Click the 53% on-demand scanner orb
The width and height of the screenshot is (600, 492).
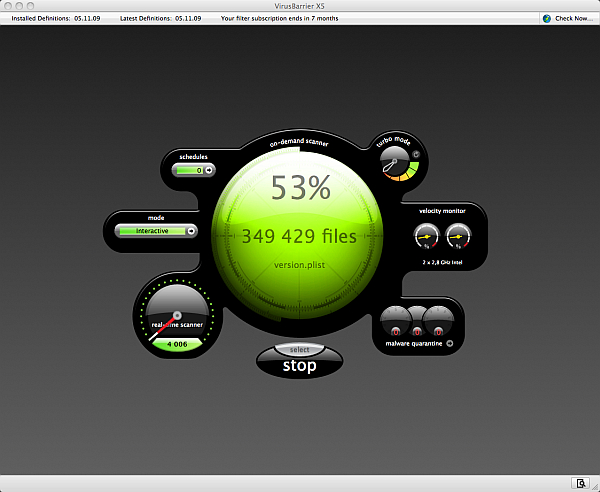[297, 233]
